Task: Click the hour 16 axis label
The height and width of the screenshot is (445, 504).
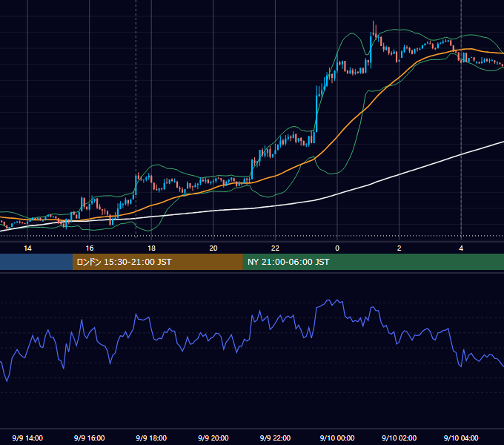Action: (90, 248)
